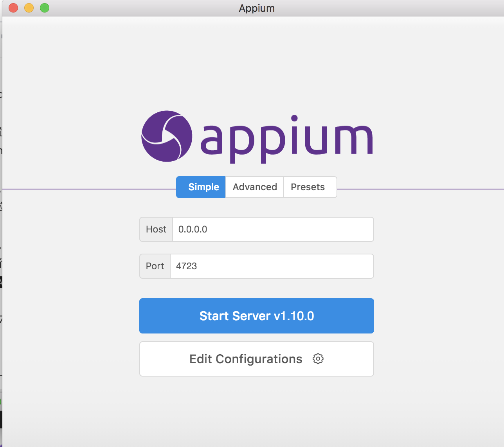
Task: Click the Host label
Action: (x=156, y=229)
